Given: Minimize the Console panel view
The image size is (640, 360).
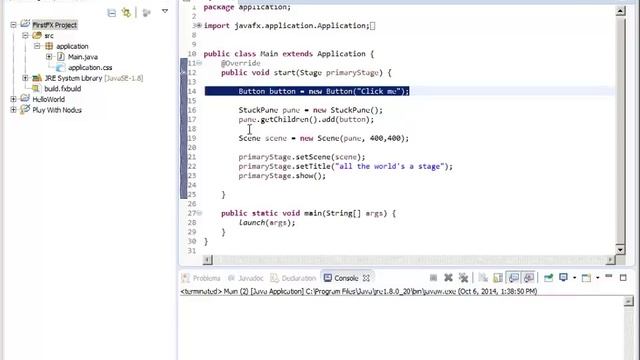Looking at the screenshot, I should point(609,277).
